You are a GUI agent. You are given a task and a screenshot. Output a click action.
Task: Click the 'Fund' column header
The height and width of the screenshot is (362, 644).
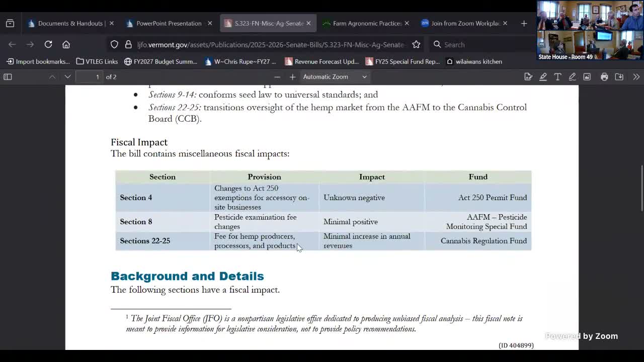click(478, 177)
